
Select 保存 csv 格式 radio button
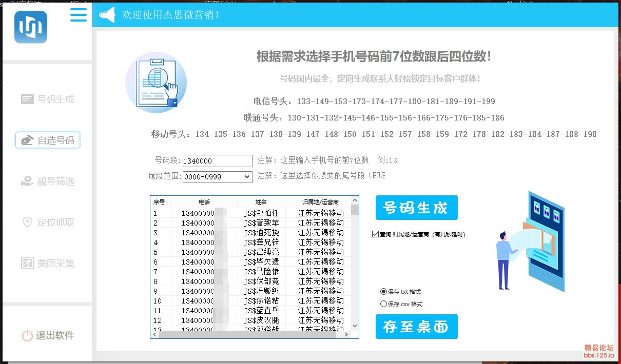coord(383,304)
